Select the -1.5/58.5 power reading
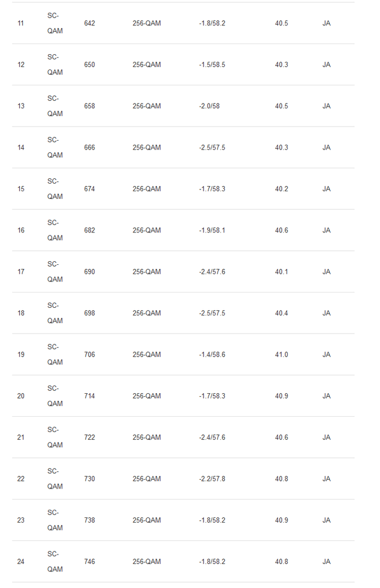Image resolution: width=380 pixels, height=588 pixels. click(x=212, y=65)
